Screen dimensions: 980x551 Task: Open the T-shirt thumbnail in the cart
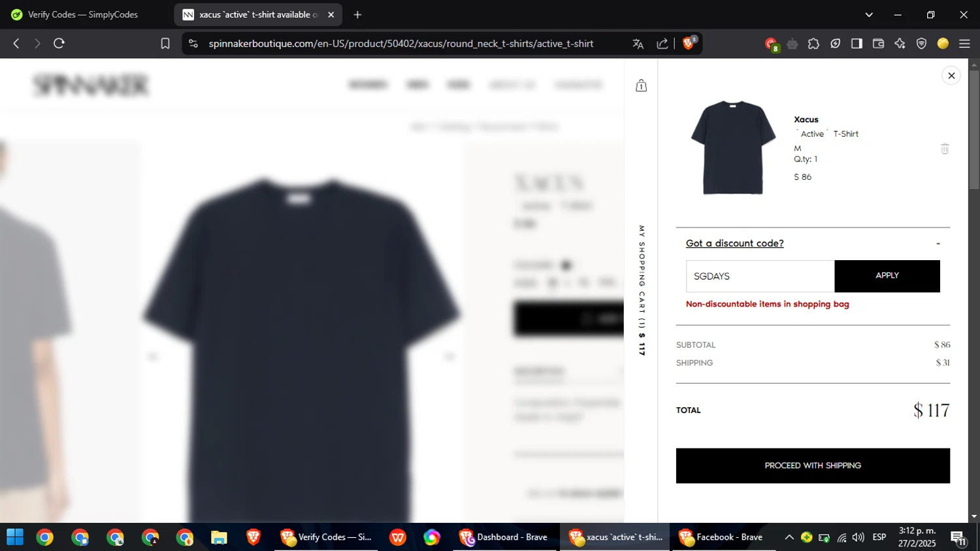(x=732, y=148)
